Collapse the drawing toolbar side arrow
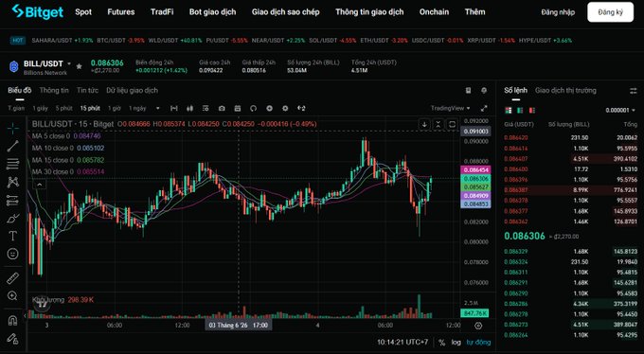This screenshot has height=354, width=644. point(25,315)
